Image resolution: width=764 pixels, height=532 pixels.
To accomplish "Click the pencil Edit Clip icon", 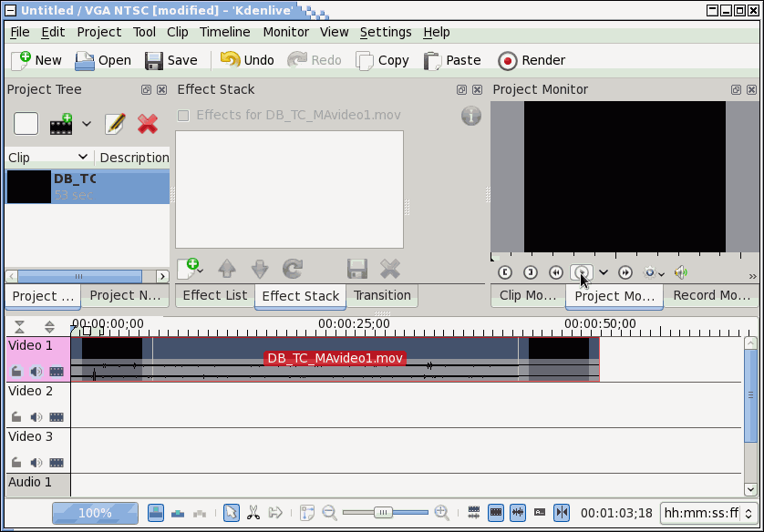I will pyautogui.click(x=116, y=124).
